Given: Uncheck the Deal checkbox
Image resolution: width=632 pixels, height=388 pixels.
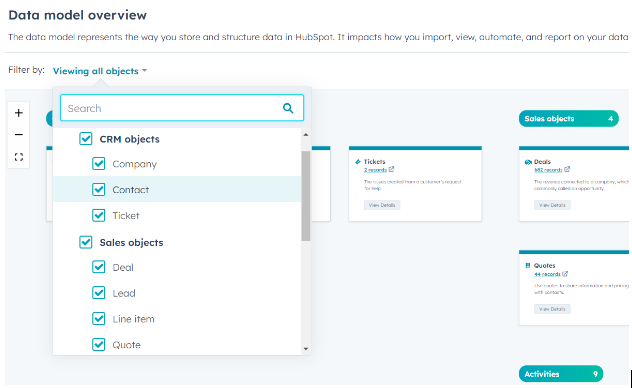Looking at the screenshot, I should tap(98, 267).
